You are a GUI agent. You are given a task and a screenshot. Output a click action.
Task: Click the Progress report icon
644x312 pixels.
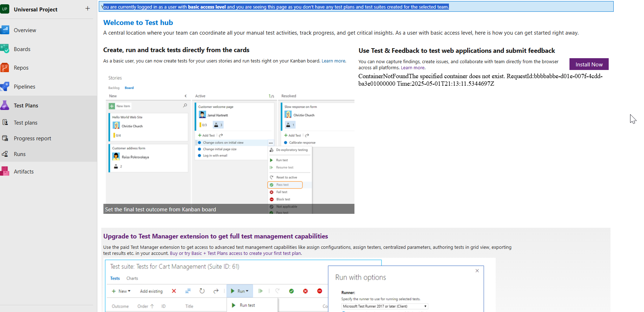5,138
